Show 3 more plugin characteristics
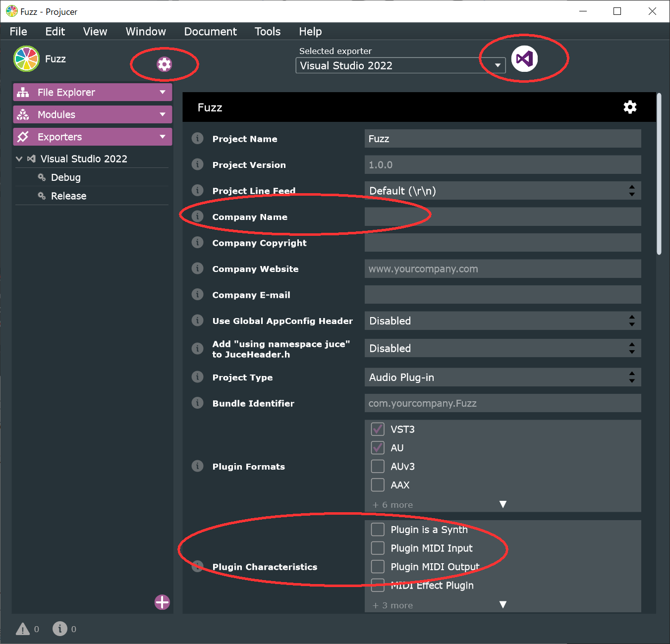The width and height of the screenshot is (670, 644). click(x=503, y=605)
